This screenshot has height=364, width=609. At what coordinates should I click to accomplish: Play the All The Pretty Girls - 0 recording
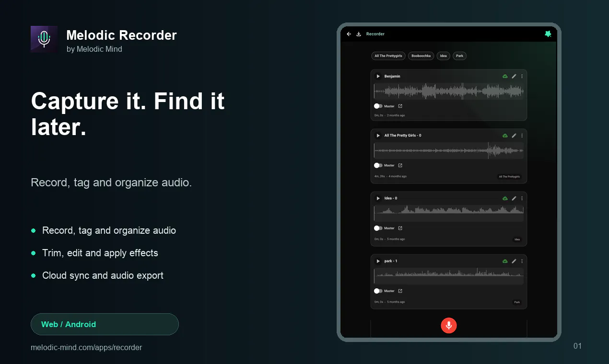378,136
